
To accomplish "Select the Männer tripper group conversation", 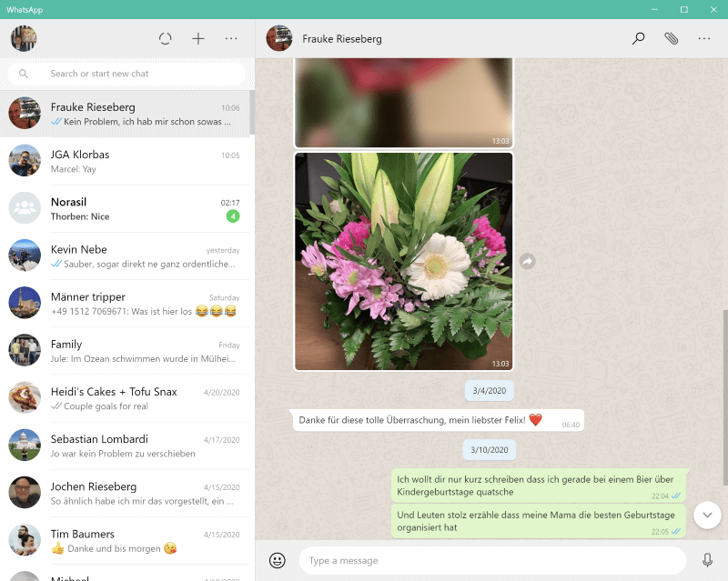I will click(x=127, y=303).
